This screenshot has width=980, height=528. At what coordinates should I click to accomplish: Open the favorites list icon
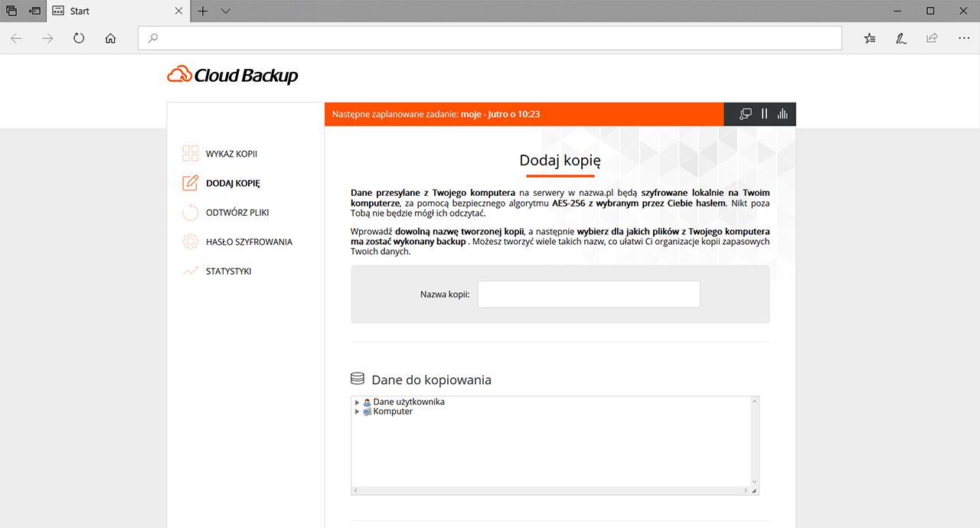pyautogui.click(x=870, y=38)
